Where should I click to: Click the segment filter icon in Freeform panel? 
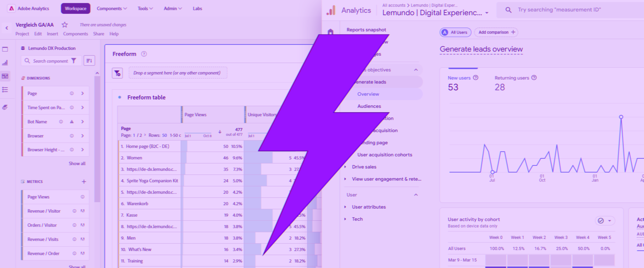pos(117,73)
